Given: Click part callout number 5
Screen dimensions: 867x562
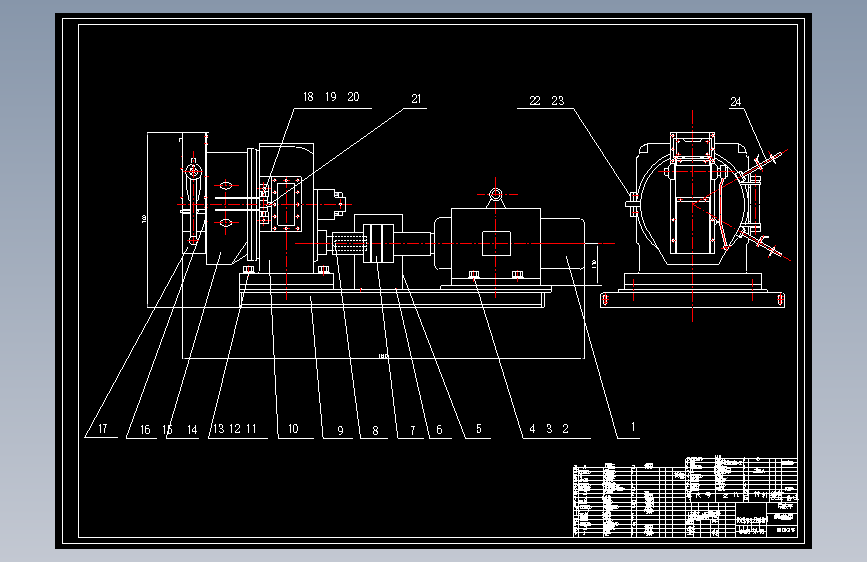Looking at the screenshot, I should coord(479,429).
